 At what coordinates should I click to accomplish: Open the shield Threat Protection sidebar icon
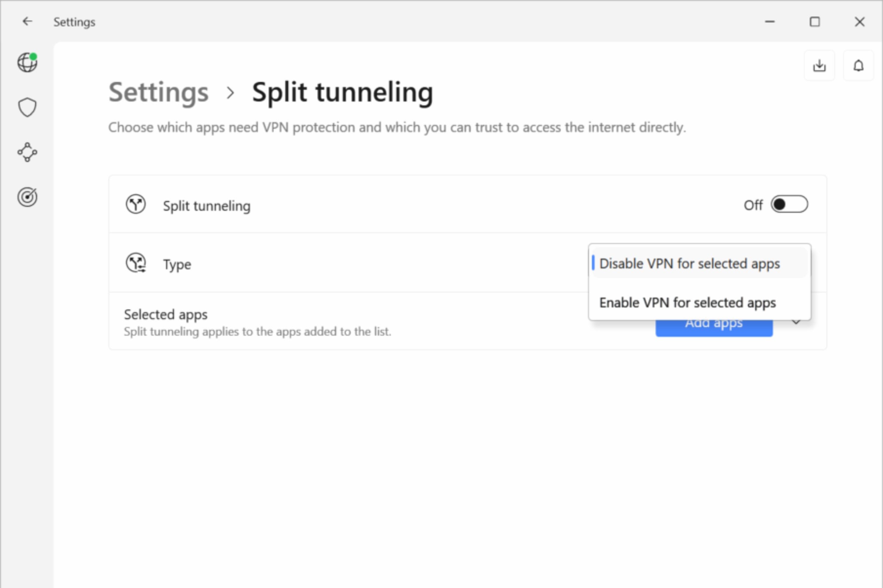tap(27, 107)
